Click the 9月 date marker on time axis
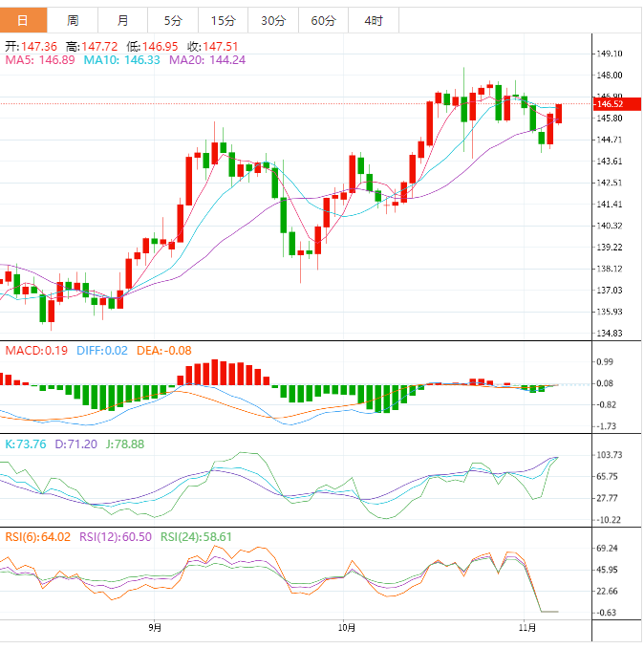This screenshot has height=649, width=644. pyautogui.click(x=155, y=628)
